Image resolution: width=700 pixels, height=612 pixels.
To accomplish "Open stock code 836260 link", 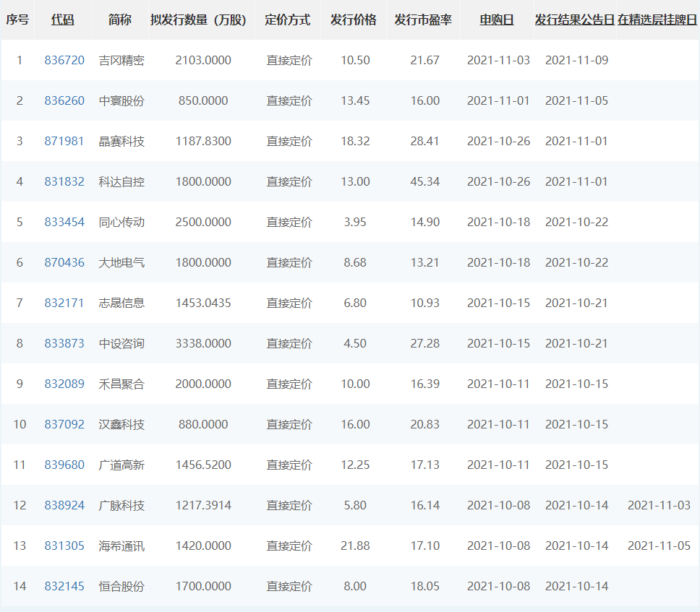I will 64,101.
